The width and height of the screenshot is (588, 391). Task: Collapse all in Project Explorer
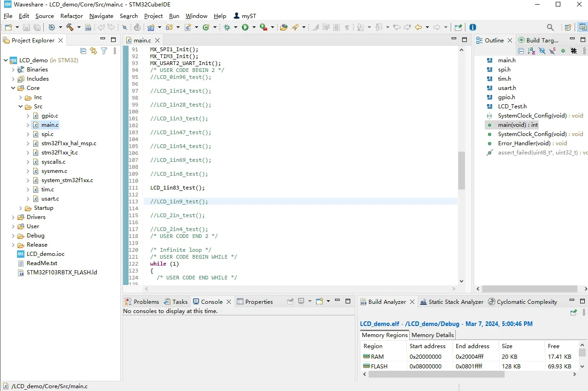pyautogui.click(x=83, y=51)
